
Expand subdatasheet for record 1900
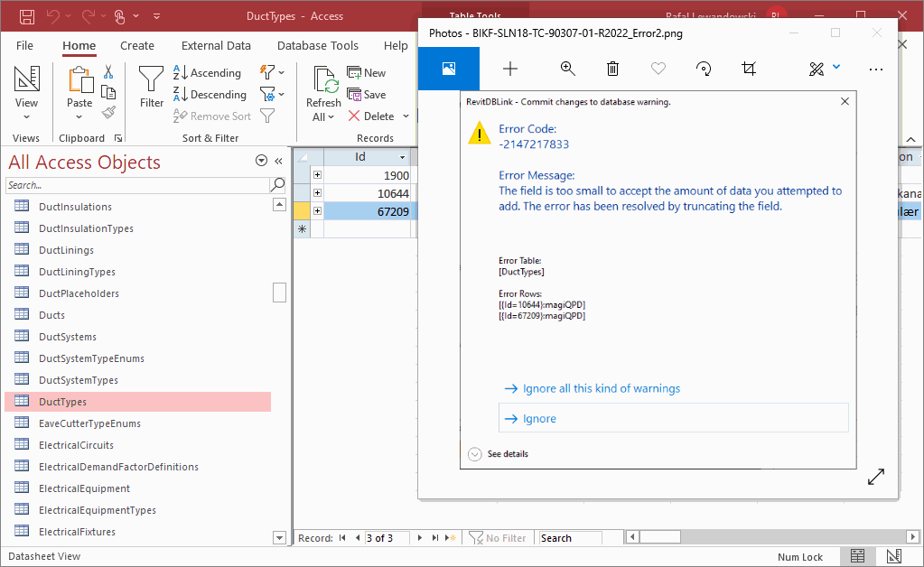coord(317,175)
